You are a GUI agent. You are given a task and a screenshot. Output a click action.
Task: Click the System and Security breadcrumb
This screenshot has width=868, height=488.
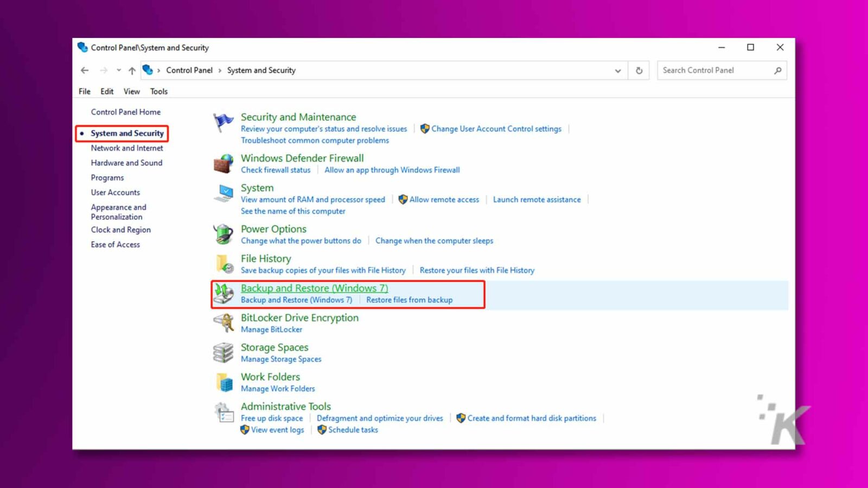coord(261,70)
